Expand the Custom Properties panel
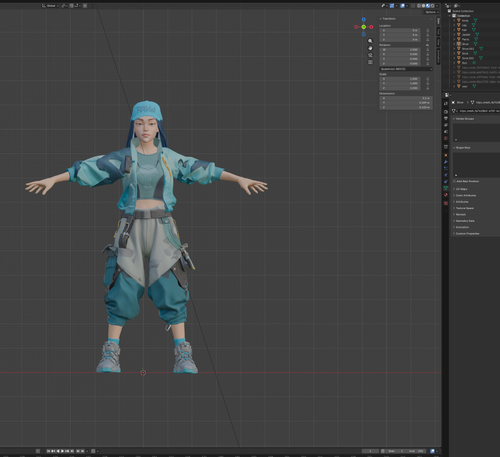This screenshot has width=500, height=457. point(467,233)
